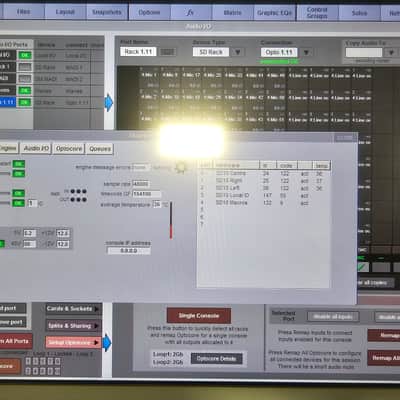
Task: Click the engine running spinner icon
Action: (180, 167)
